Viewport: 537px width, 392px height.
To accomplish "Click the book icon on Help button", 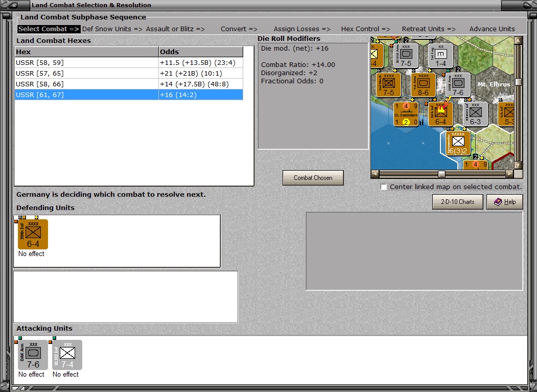I will coord(498,202).
